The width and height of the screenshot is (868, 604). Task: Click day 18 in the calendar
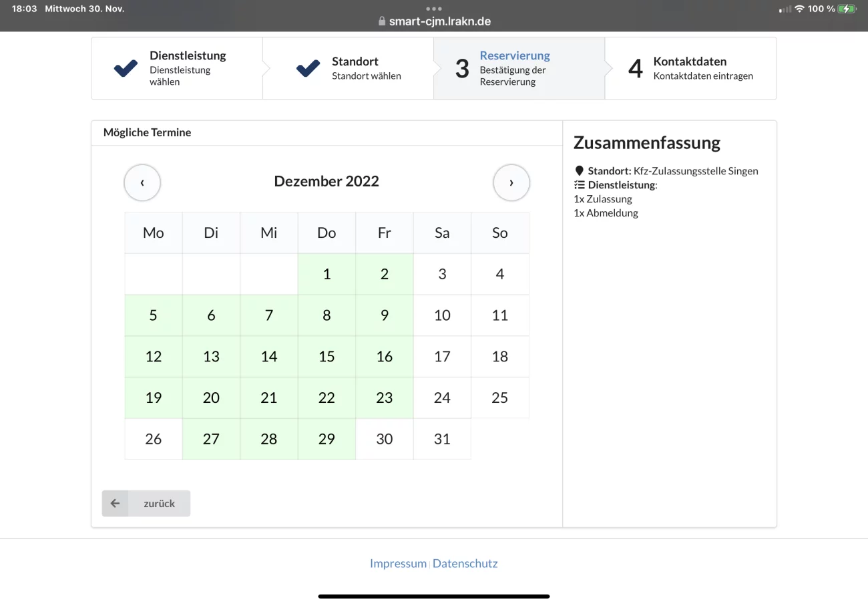coord(500,357)
